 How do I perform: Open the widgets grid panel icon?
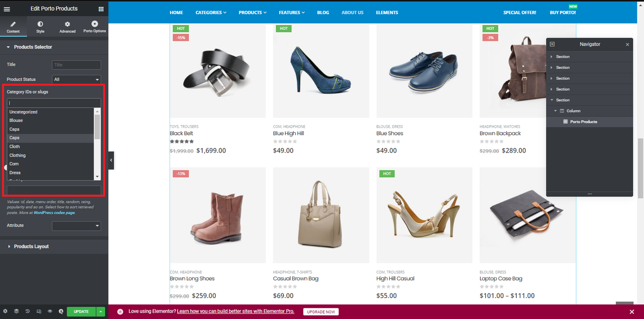coord(101,9)
